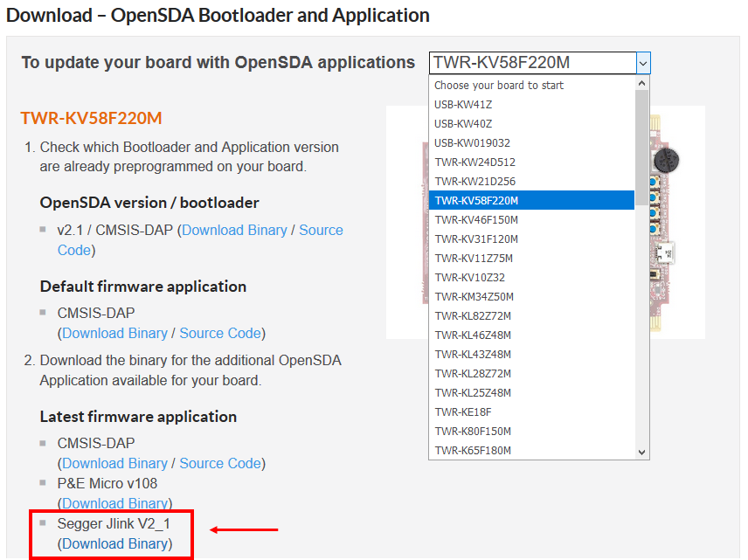Select TWR-K65F180M at list bottom
Image resolution: width=748 pixels, height=560 pixels.
pos(473,451)
